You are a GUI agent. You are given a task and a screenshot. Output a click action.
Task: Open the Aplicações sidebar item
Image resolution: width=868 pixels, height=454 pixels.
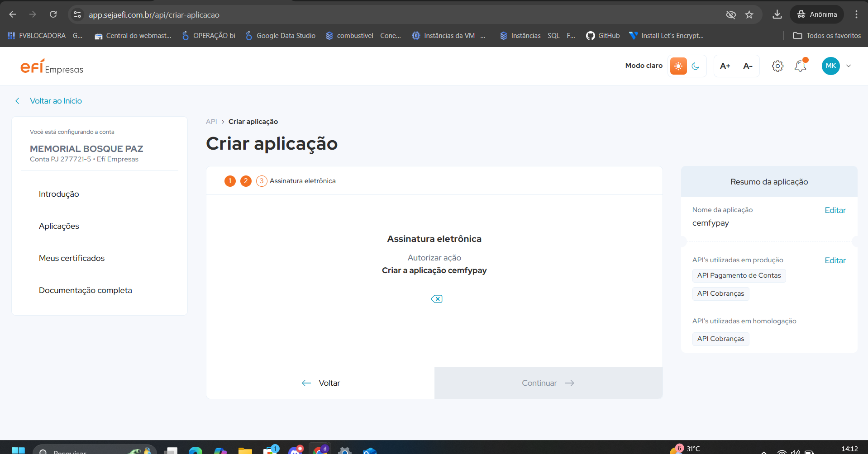59,226
